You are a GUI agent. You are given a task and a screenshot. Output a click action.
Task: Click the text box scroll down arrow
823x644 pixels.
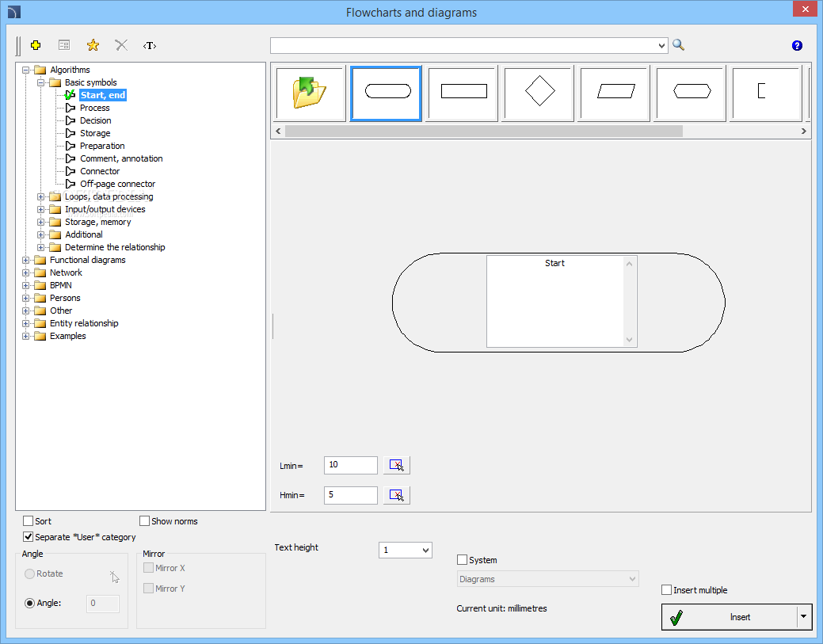pyautogui.click(x=629, y=340)
